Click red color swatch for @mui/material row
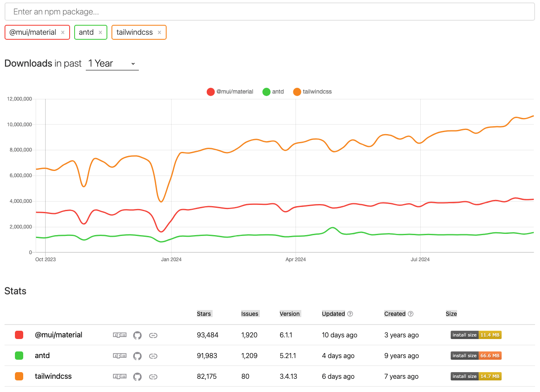Viewport: 540px width, 392px height. click(19, 335)
